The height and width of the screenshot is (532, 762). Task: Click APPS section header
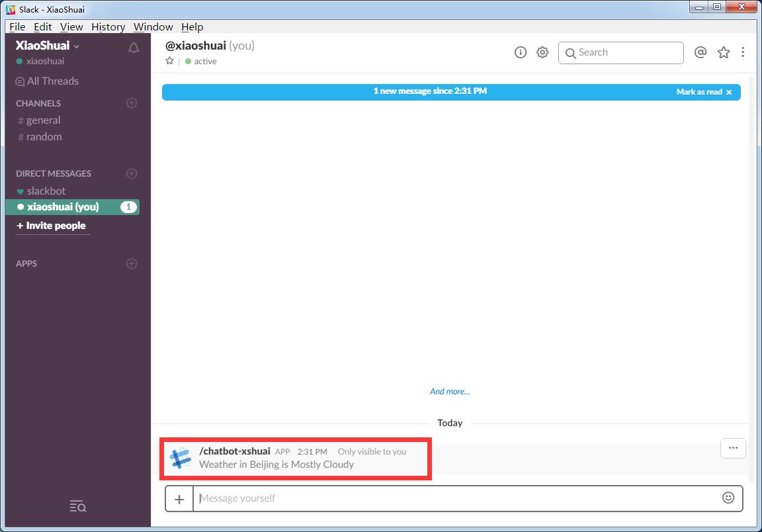point(26,263)
